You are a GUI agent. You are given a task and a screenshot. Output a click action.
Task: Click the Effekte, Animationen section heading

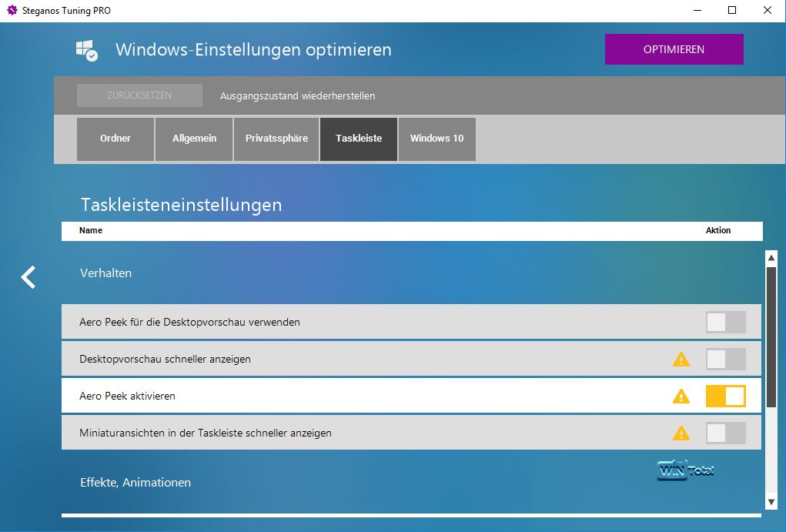click(135, 483)
